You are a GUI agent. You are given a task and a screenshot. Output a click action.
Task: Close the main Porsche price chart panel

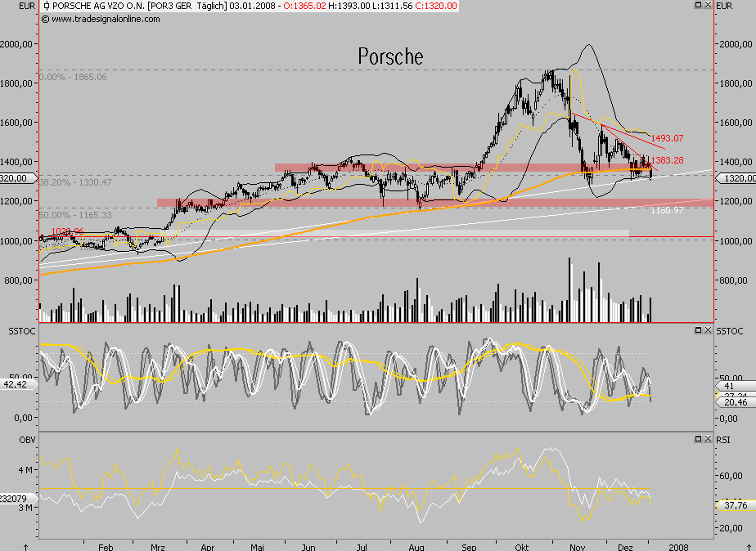pyautogui.click(x=708, y=5)
